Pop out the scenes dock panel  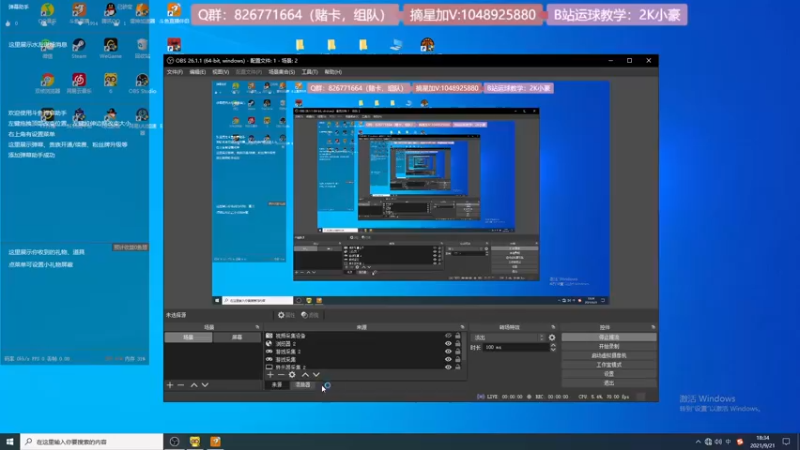click(x=257, y=327)
